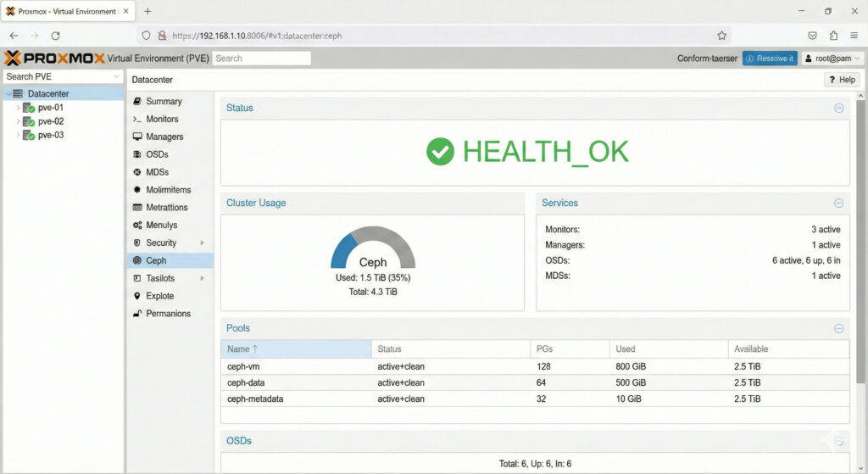
Task: Reload the page with refresh icon
Action: (x=55, y=36)
